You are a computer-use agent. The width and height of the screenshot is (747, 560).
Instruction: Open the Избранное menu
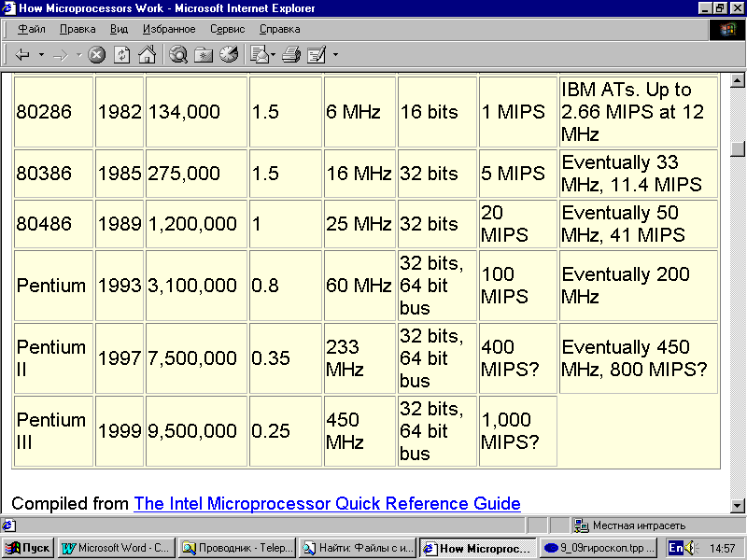pos(169,29)
